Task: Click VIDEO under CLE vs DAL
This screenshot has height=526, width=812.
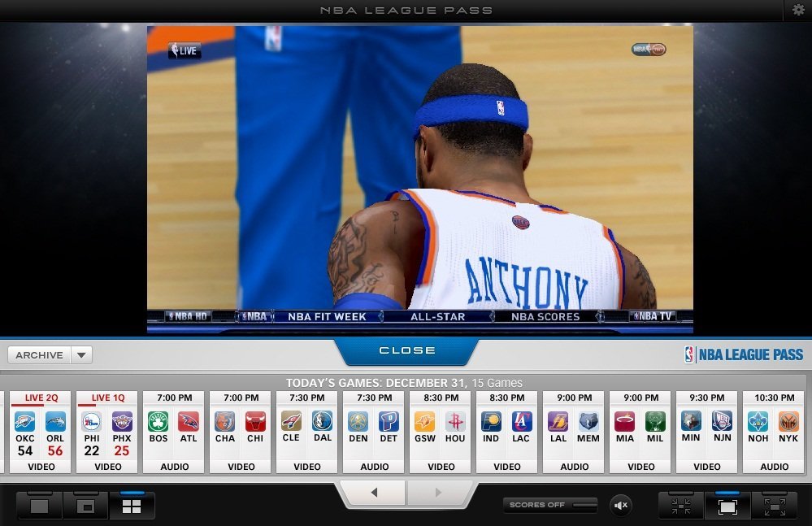Action: [307, 467]
